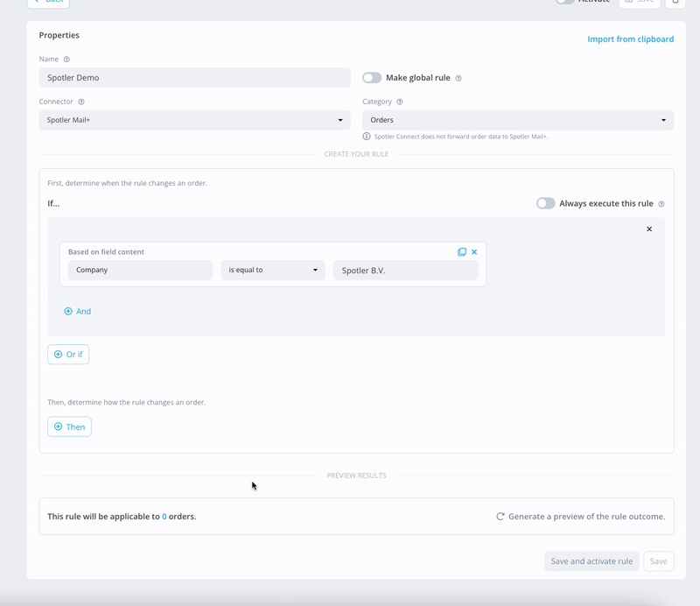Click the help icon beside Connector label
The width and height of the screenshot is (700, 606).
click(81, 102)
